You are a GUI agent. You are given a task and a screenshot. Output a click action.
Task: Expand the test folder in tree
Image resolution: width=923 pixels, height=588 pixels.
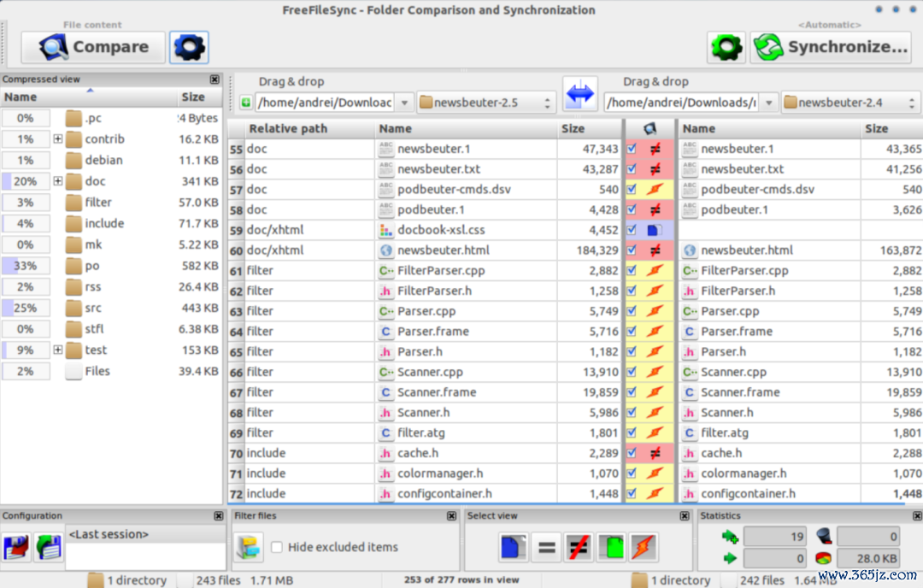coord(58,350)
